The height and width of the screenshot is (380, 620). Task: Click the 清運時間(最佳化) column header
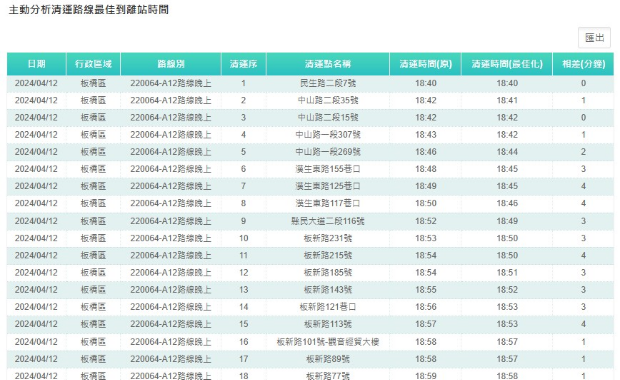pyautogui.click(x=507, y=64)
